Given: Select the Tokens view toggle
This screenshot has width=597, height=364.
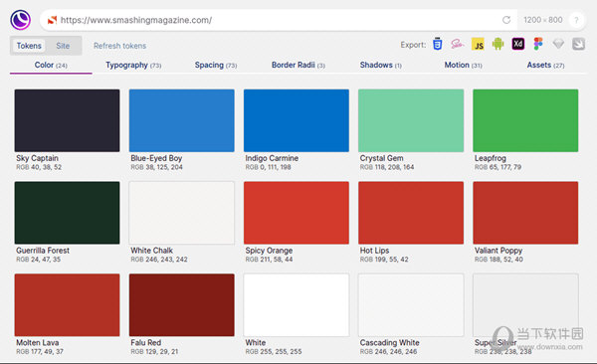Looking at the screenshot, I should click(x=29, y=46).
